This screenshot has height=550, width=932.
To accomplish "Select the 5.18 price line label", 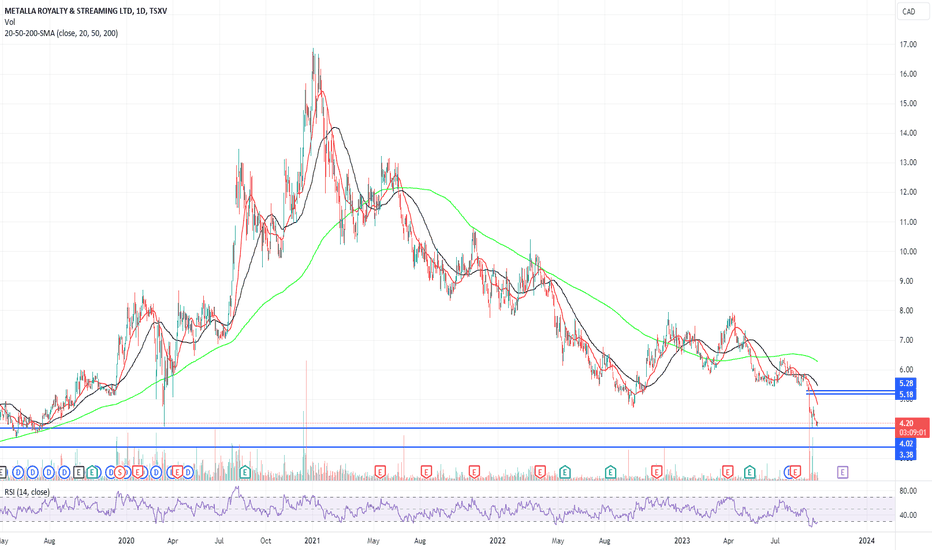I will coord(906,394).
